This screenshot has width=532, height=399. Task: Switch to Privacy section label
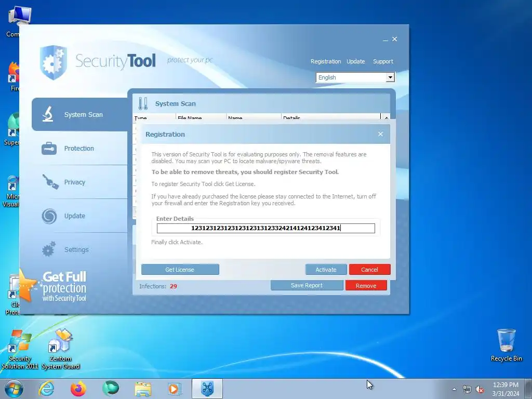point(75,182)
